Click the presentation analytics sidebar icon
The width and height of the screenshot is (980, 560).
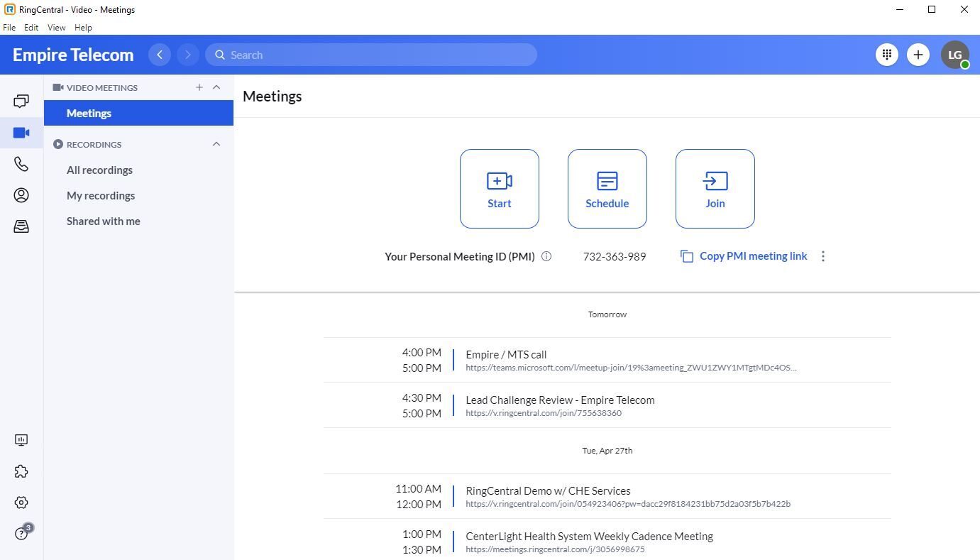click(x=21, y=440)
